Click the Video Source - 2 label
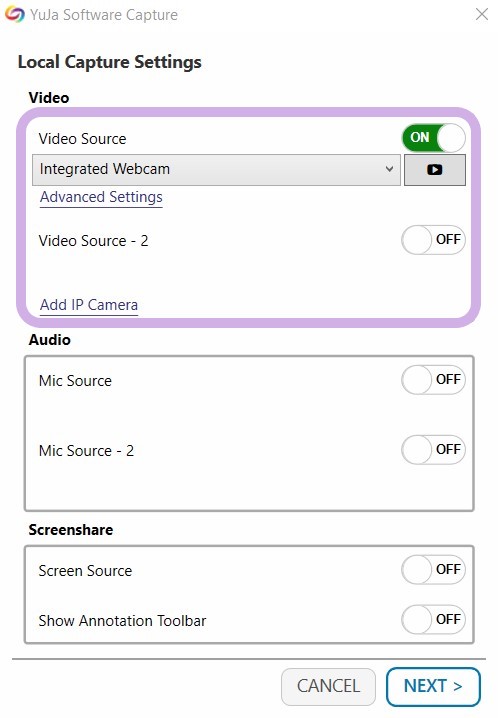This screenshot has width=498, height=718. coord(93,241)
